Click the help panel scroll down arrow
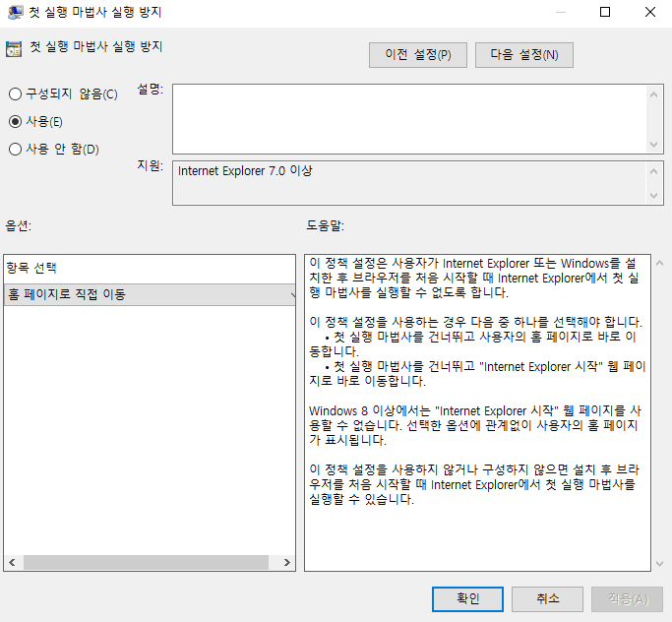The height and width of the screenshot is (622, 672). 660,564
